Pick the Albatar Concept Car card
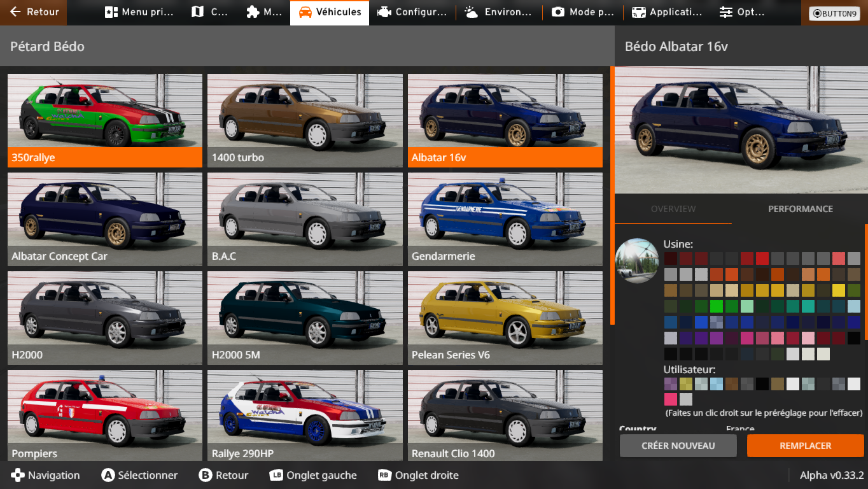This screenshot has width=868, height=489. [105, 219]
